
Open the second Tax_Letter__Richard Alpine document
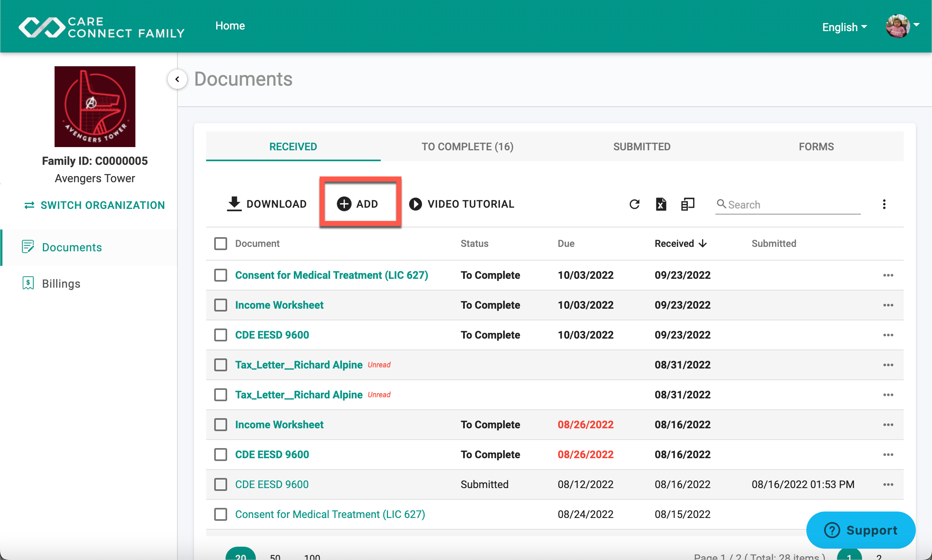point(299,395)
